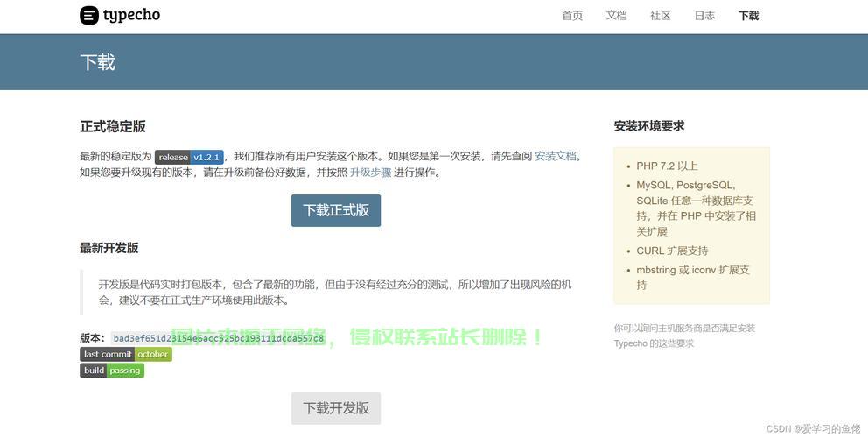Click the 正式稳定版 section heading
Screen dimensions: 868x438
coord(113,126)
